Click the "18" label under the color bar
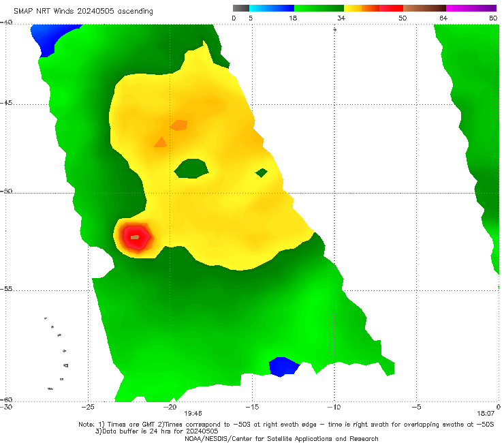 [293, 18]
